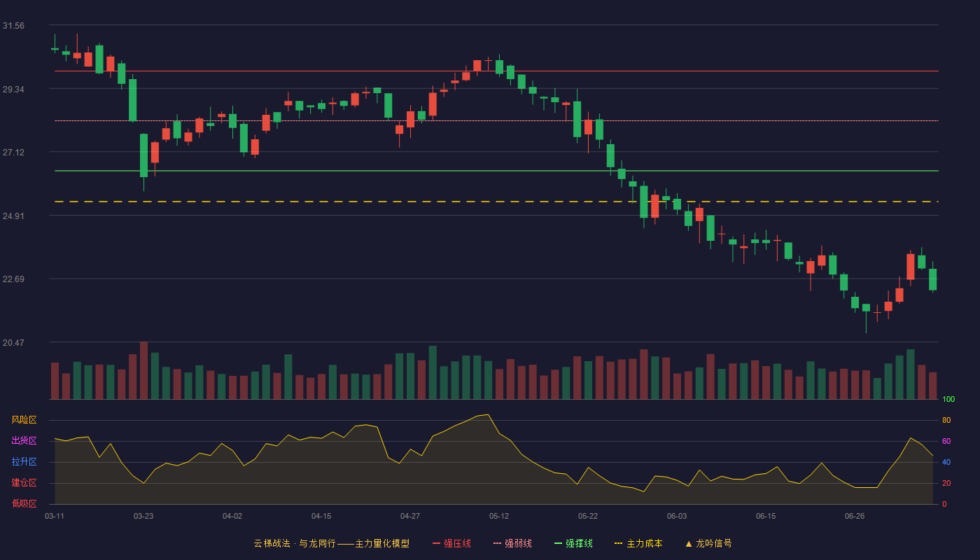Select the 拉升区 zone label
Viewport: 980px width, 560px height.
[24, 462]
